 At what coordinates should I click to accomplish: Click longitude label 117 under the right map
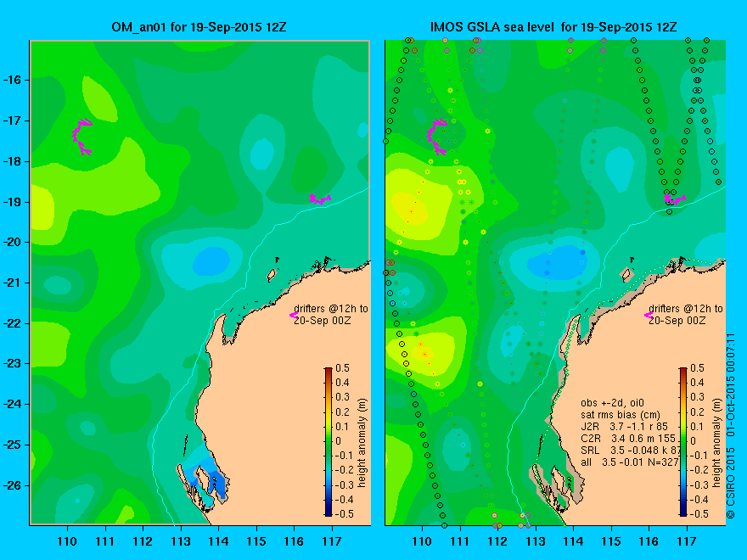click(x=687, y=541)
